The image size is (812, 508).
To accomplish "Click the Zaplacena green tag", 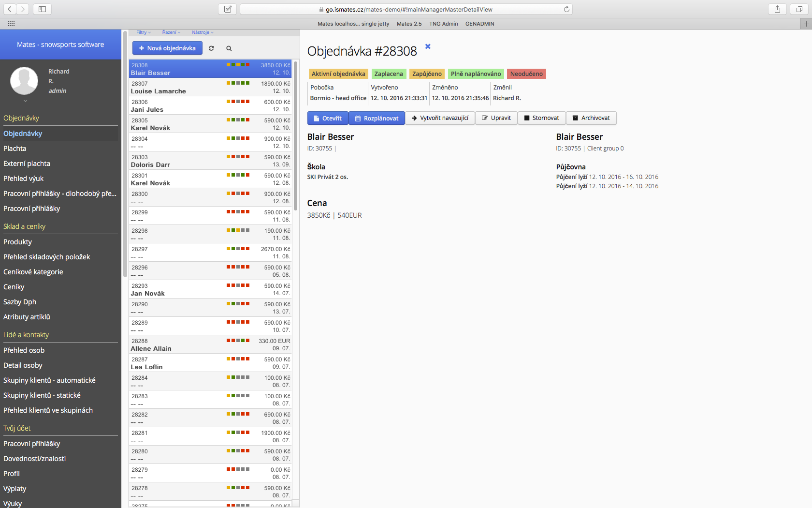I will pos(389,74).
